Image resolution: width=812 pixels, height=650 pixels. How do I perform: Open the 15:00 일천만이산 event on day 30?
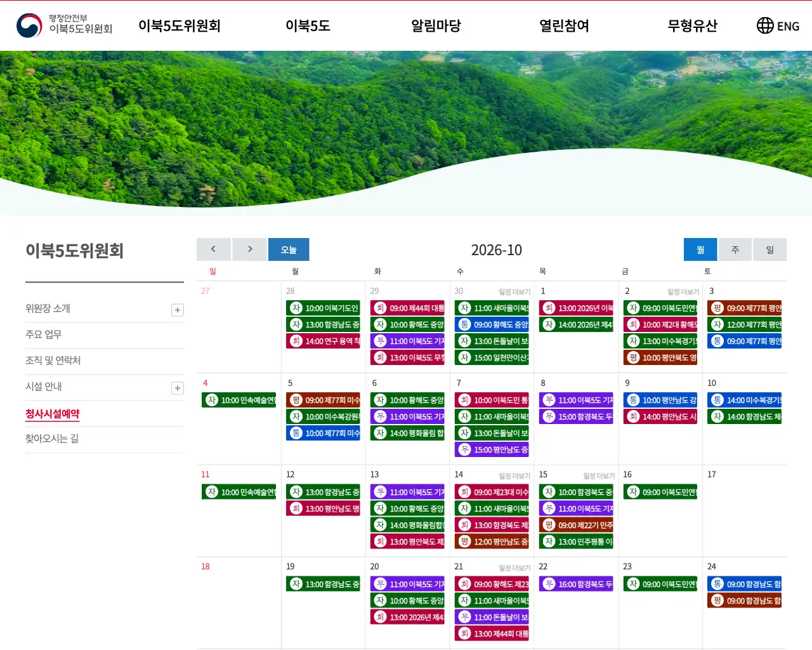point(492,357)
